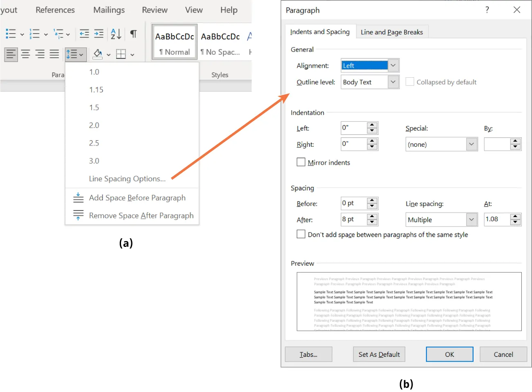Switch to Line and Page Breaks tab
This screenshot has height=392, width=532.
[392, 32]
